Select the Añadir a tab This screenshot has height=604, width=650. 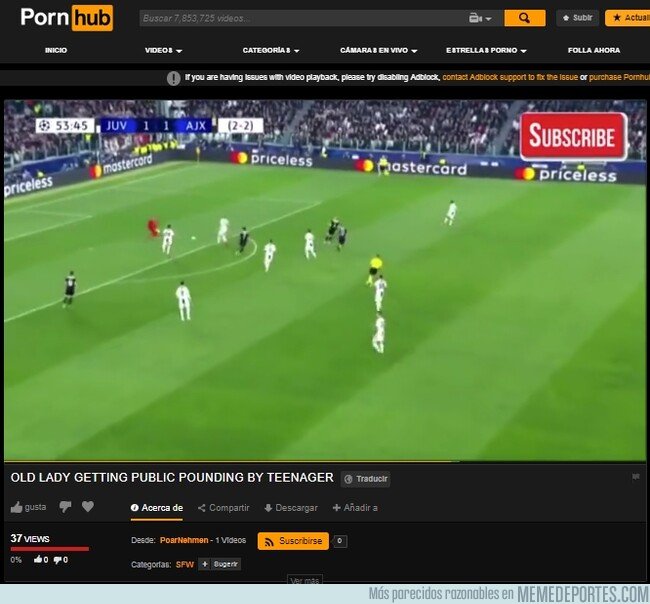(x=355, y=508)
